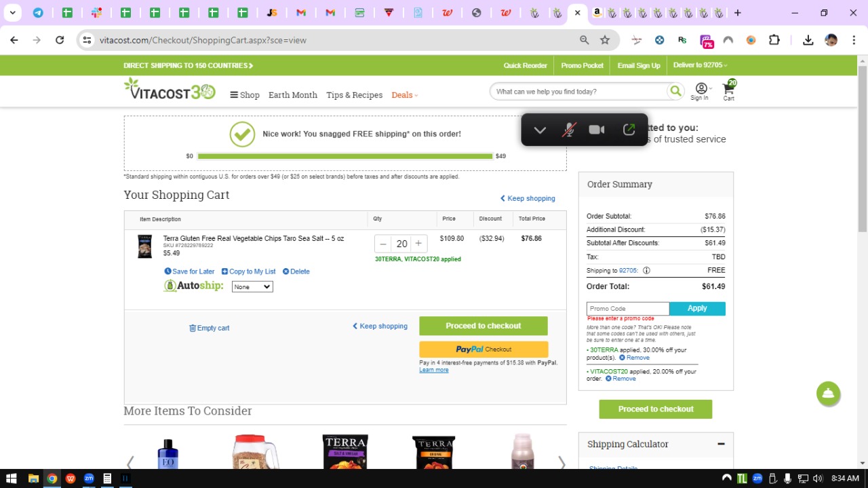Show next recommended items with right arrow
The width and height of the screenshot is (868, 488).
[x=561, y=463]
